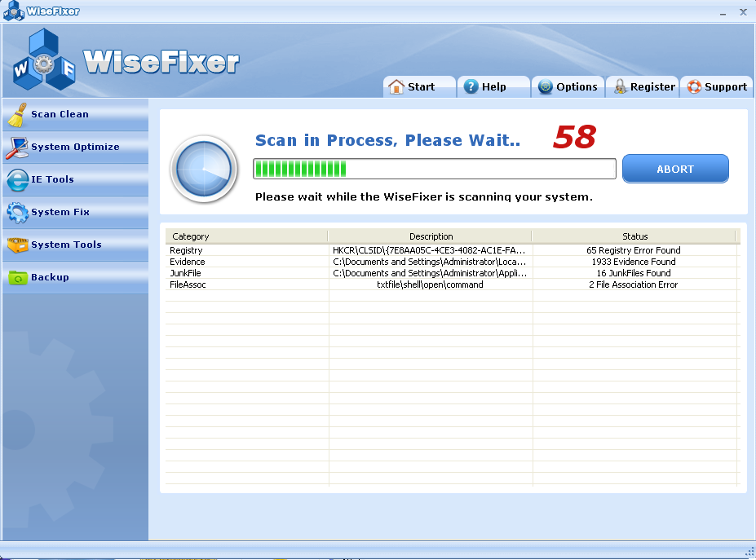756x560 pixels.
Task: Switch to the Options tab
Action: click(x=568, y=87)
